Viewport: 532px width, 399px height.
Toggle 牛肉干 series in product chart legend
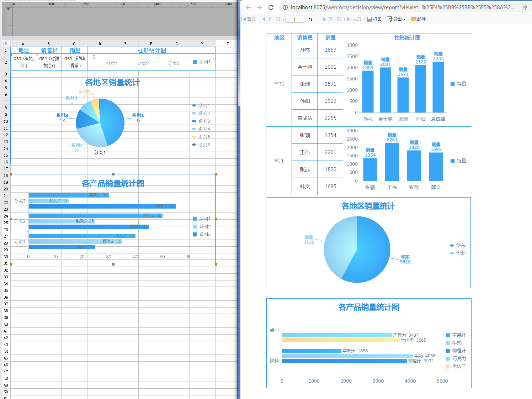[456, 367]
